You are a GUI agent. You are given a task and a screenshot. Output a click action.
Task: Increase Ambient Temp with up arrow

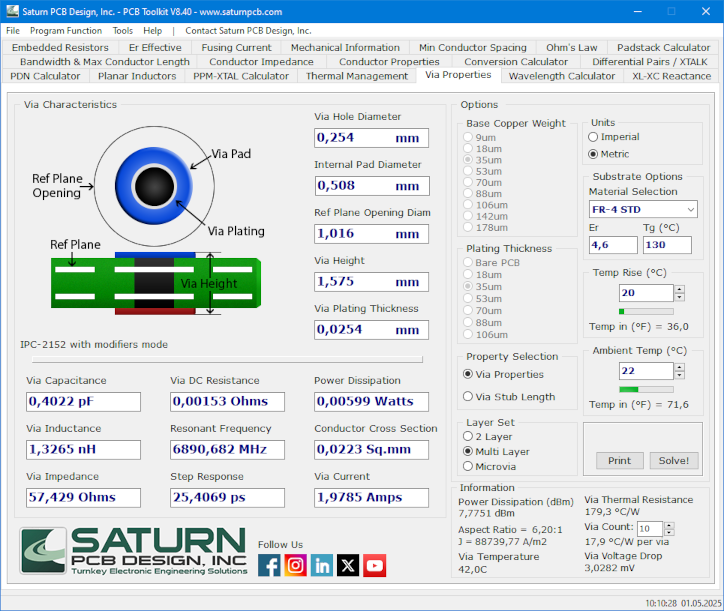[x=679, y=367]
